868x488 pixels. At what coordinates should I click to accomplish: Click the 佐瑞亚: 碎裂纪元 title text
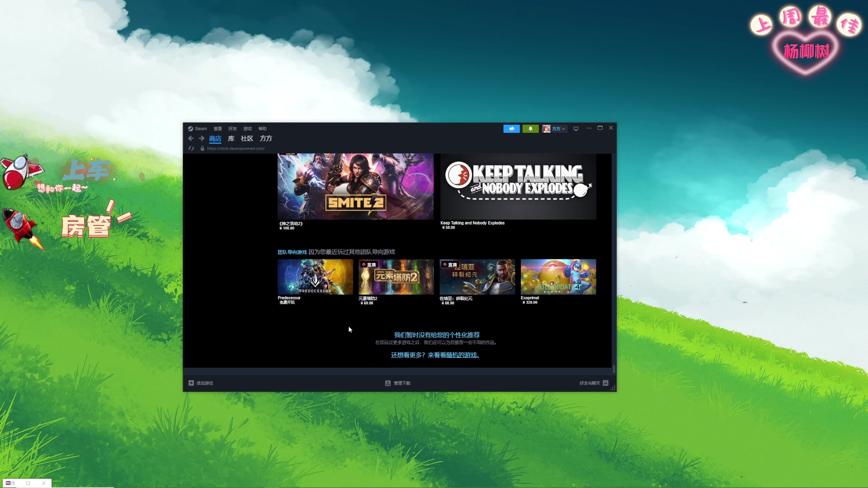coord(456,299)
